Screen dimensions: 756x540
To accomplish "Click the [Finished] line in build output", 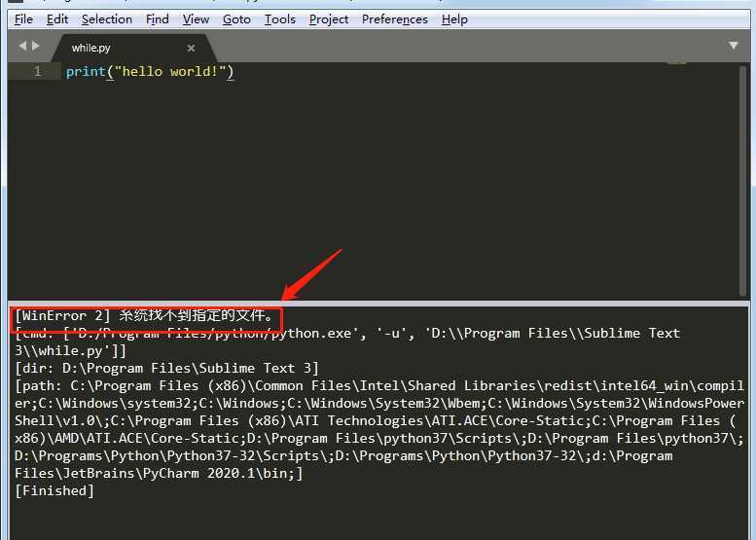I will click(x=54, y=490).
